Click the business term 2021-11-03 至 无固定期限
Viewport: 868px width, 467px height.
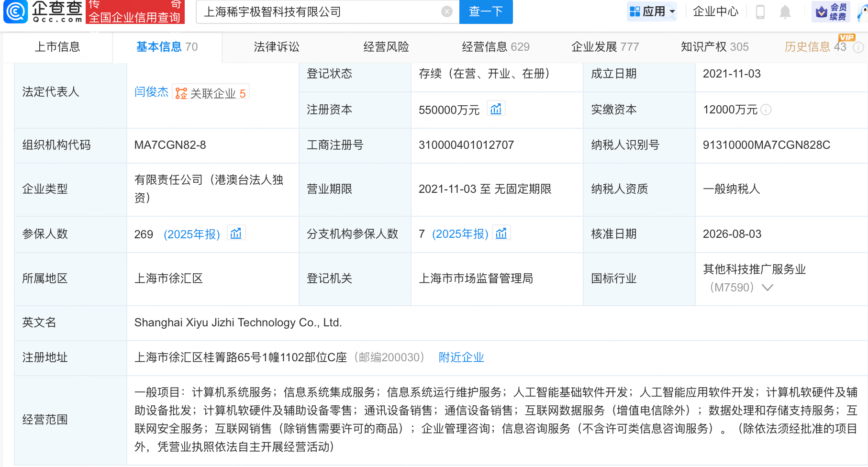(485, 189)
